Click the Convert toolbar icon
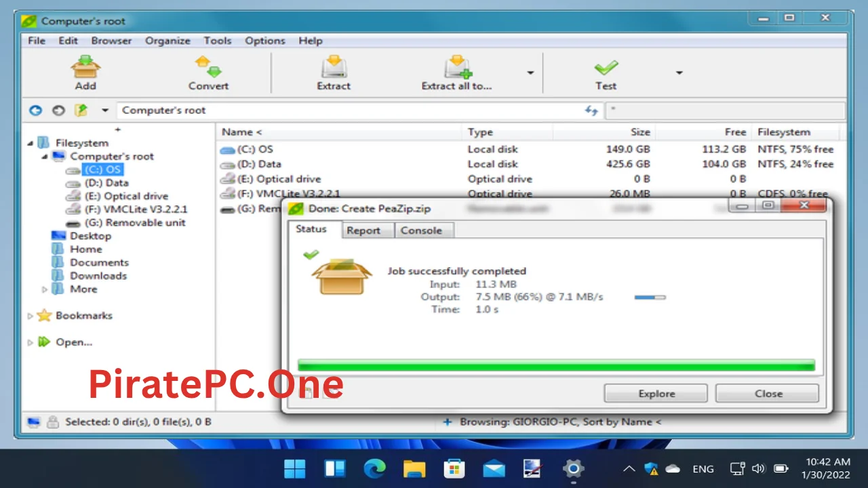Image resolution: width=868 pixels, height=488 pixels. (x=208, y=66)
